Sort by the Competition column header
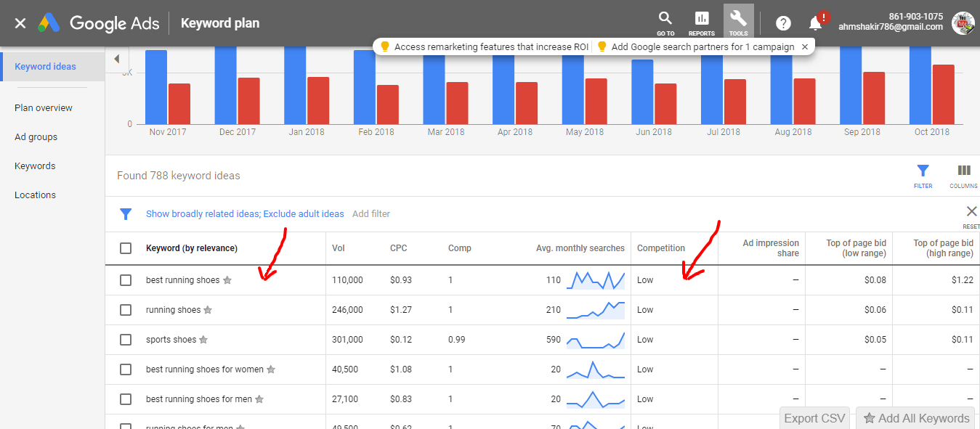 pos(661,248)
